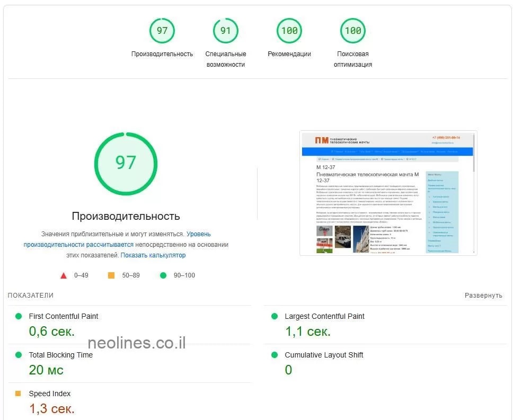The image size is (522, 420).
Task: Open the Поисковая оптимизация category label
Action: click(352, 59)
